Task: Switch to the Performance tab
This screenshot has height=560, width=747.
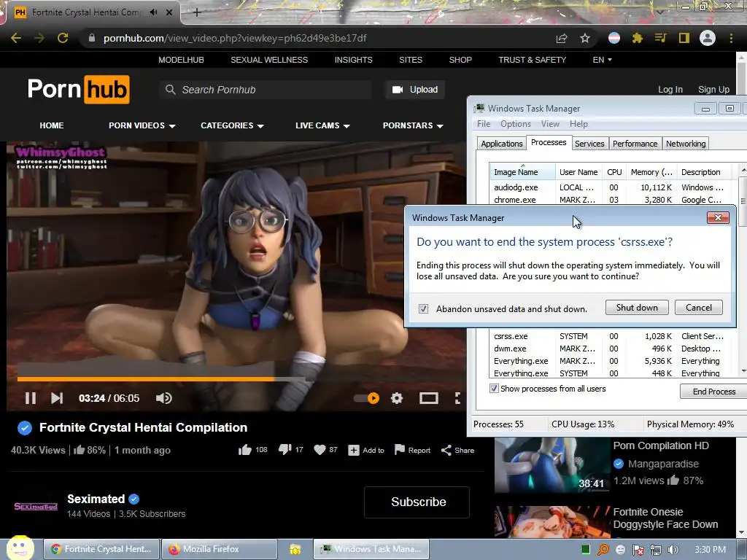Action: [x=635, y=144]
